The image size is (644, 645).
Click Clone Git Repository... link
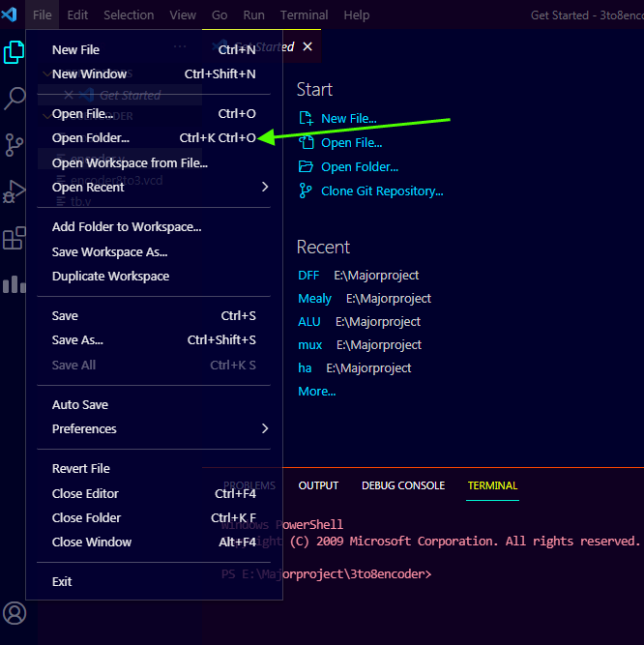click(x=382, y=191)
